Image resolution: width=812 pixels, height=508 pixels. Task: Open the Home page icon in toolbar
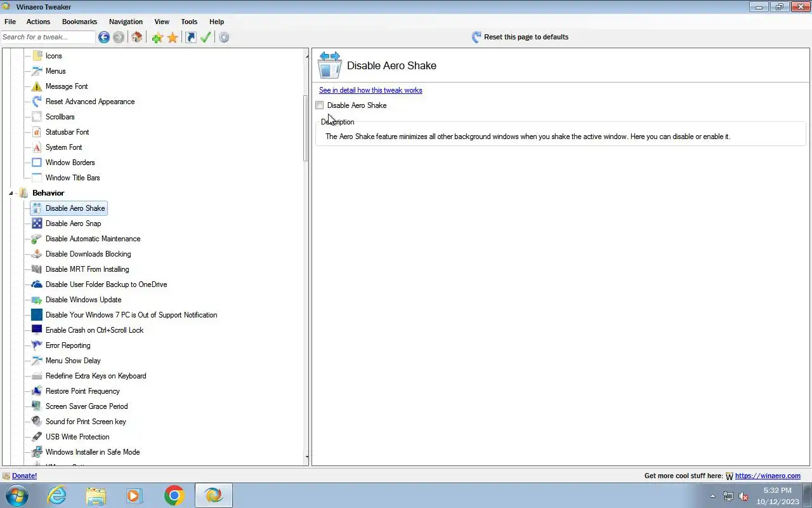point(136,37)
